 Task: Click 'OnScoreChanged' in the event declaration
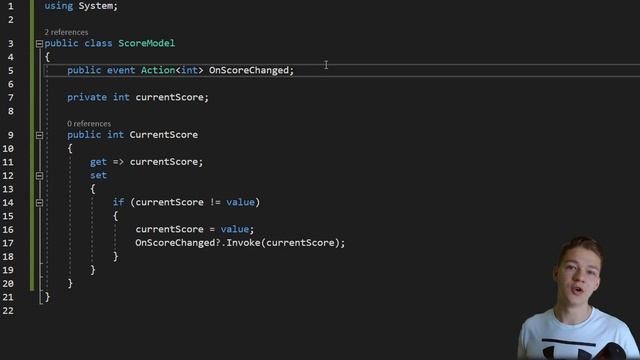[249, 70]
